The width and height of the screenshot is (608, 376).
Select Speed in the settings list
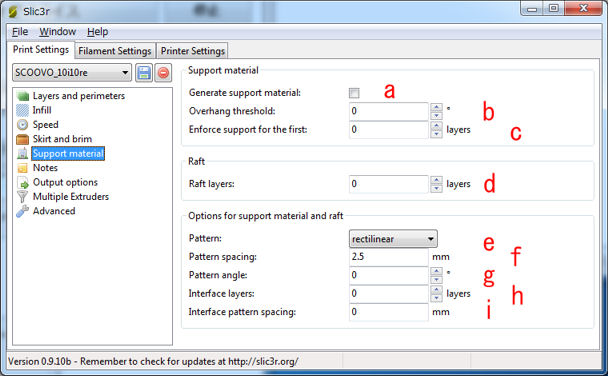(45, 125)
